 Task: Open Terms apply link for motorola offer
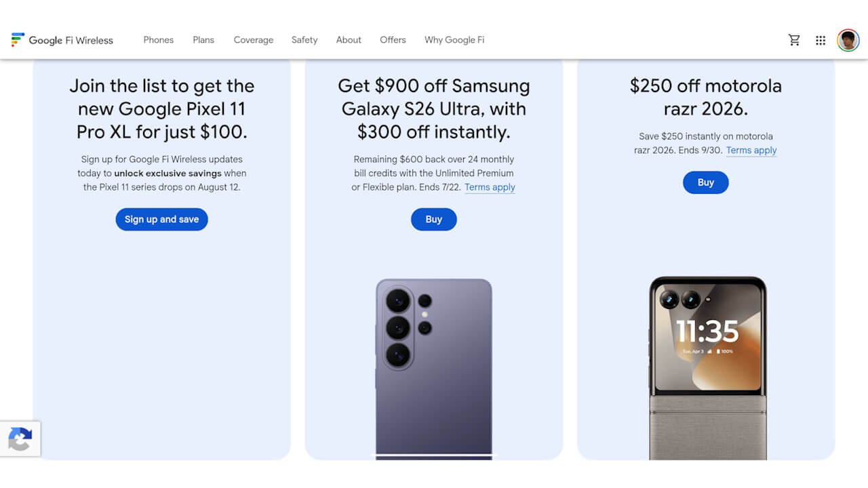pyautogui.click(x=751, y=150)
